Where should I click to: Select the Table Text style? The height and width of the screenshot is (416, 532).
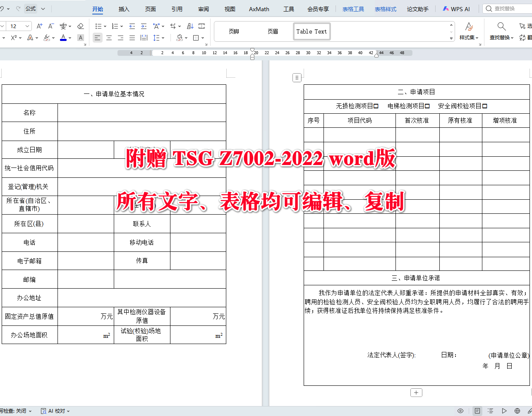tap(312, 31)
